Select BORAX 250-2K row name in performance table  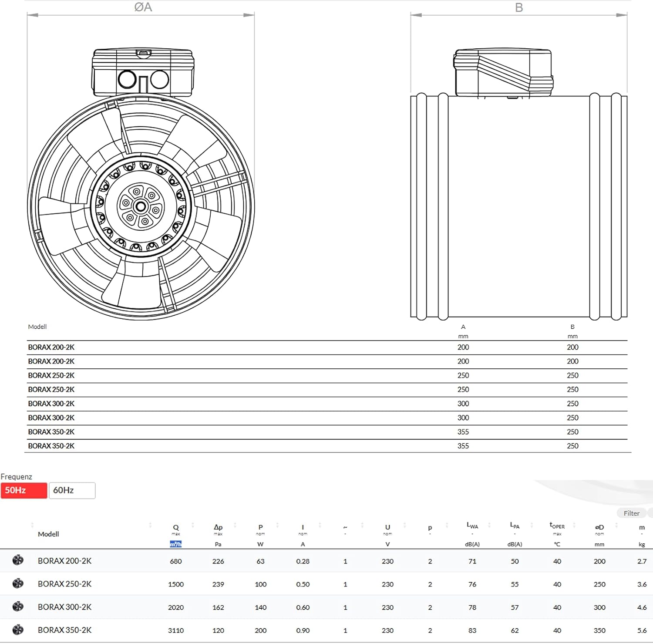click(64, 584)
